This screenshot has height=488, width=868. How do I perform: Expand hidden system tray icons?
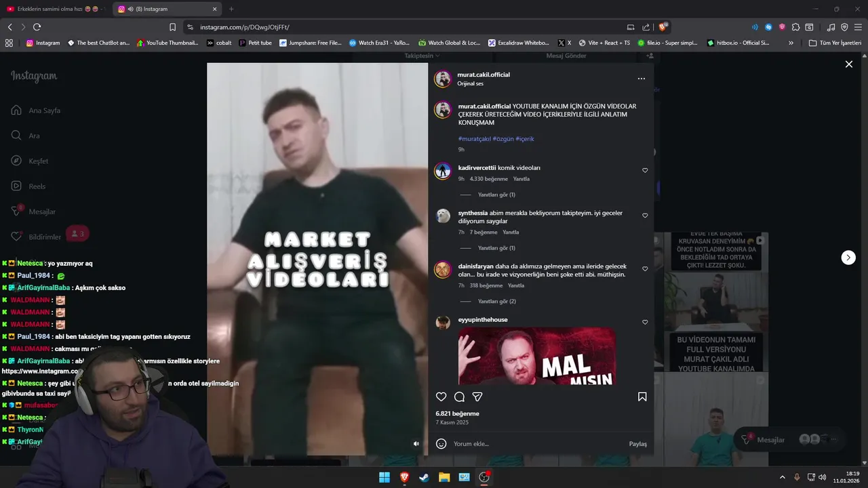coord(782,477)
